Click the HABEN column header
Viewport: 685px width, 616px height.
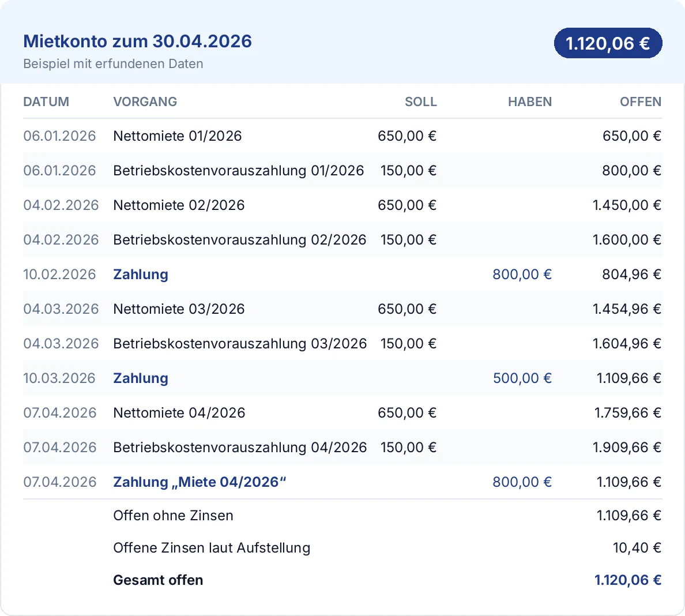[529, 102]
